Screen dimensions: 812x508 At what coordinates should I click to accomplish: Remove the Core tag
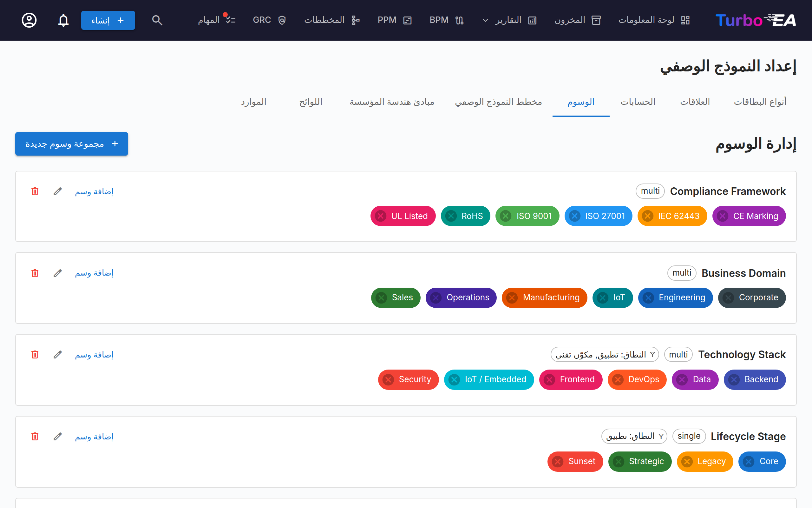pyautogui.click(x=749, y=462)
